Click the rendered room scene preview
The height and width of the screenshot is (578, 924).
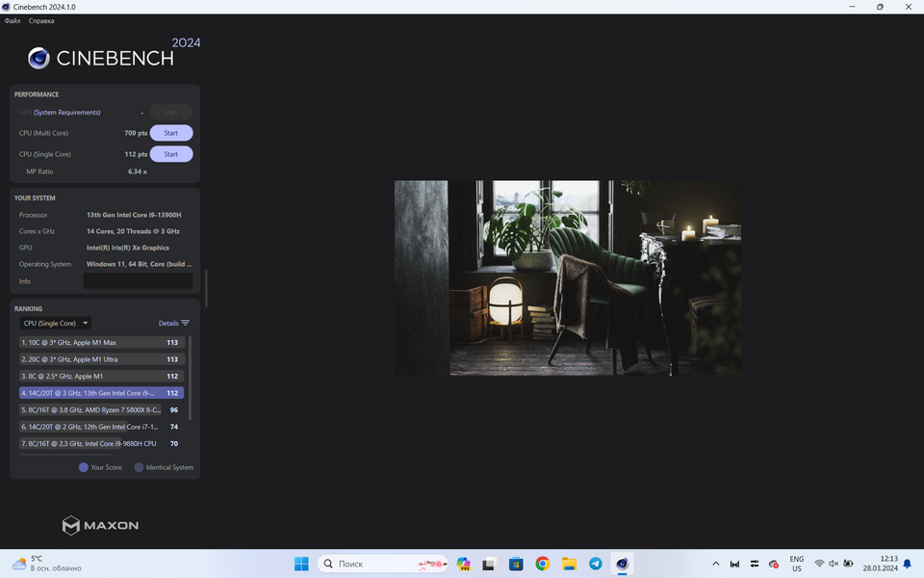coord(567,277)
